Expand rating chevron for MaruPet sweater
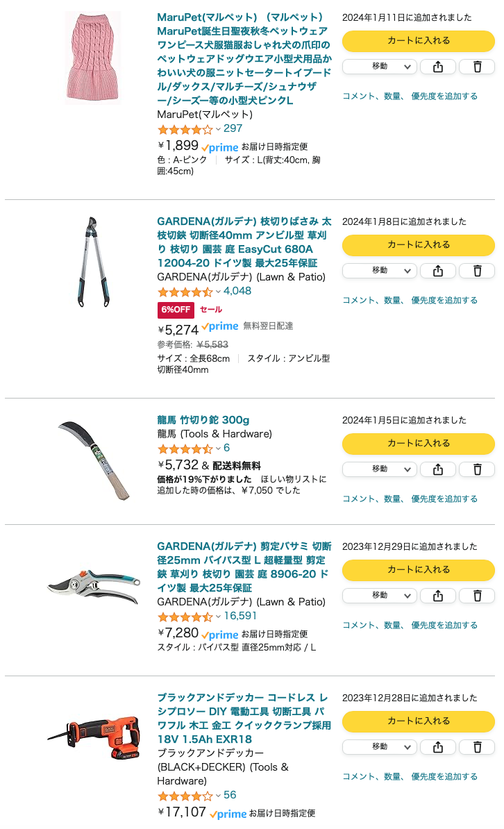504x829 pixels. 218,130
